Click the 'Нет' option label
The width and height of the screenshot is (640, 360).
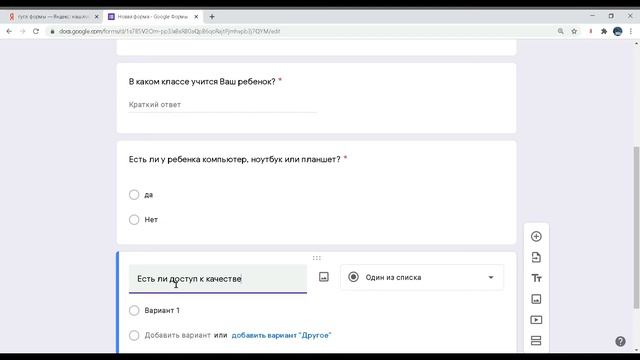(x=151, y=220)
